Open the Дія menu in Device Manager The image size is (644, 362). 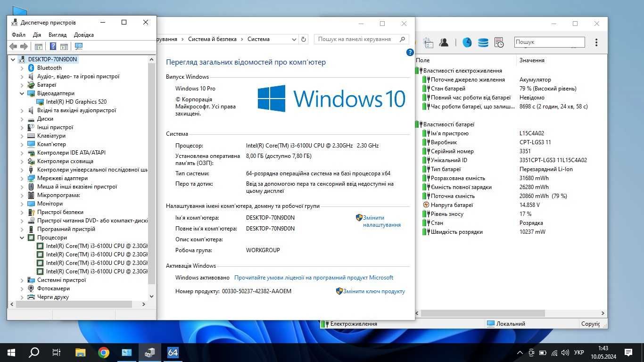click(37, 35)
